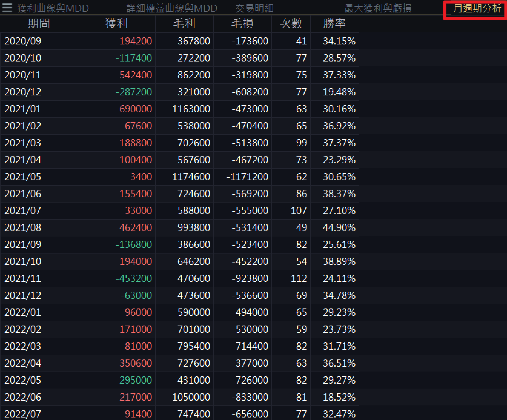Sort by 獲利 column header
The height and width of the screenshot is (420, 507).
(116, 23)
